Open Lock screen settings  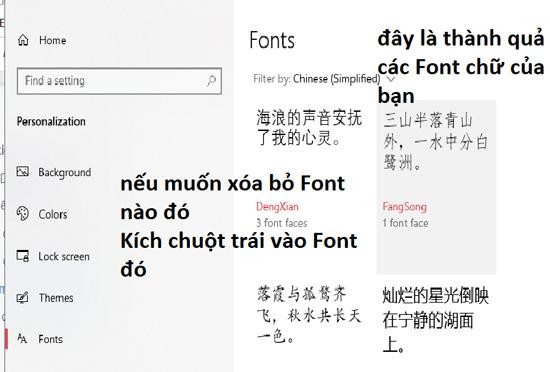click(x=64, y=256)
